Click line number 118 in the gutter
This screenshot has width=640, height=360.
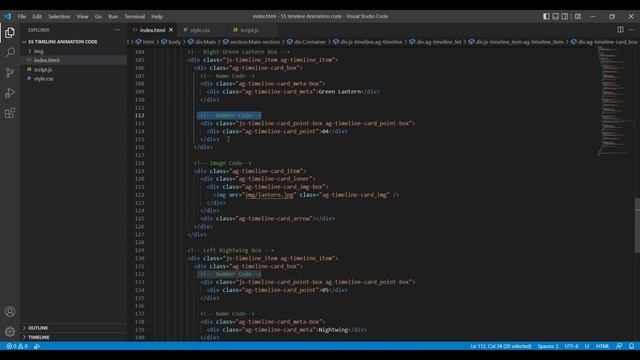(140, 163)
